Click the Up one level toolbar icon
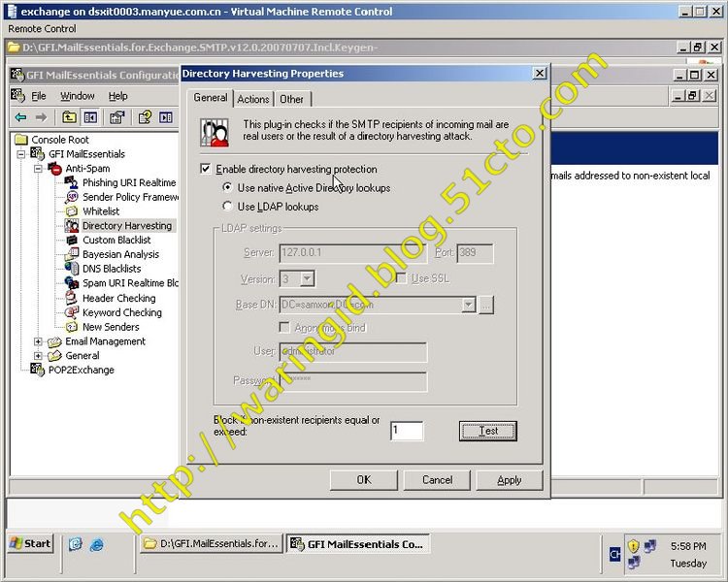Screen dimensions: 728x582 pos(69,117)
